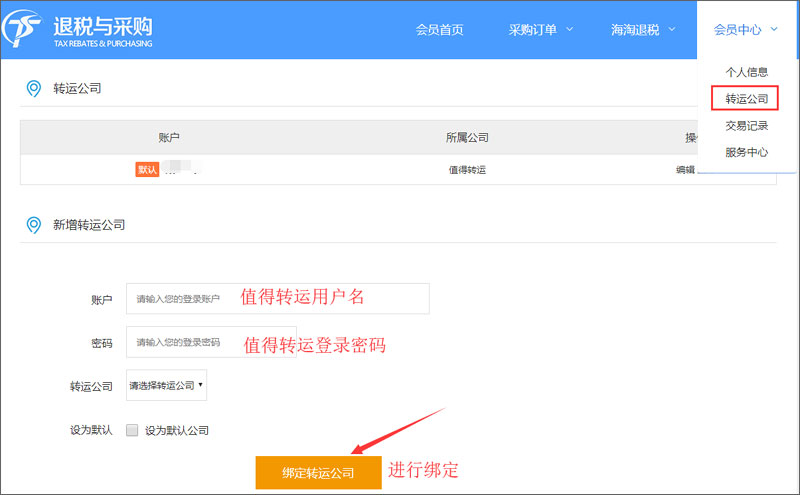Viewport: 800px width, 495px height.
Task: Click the 所属公司 column header
Action: [x=467, y=137]
